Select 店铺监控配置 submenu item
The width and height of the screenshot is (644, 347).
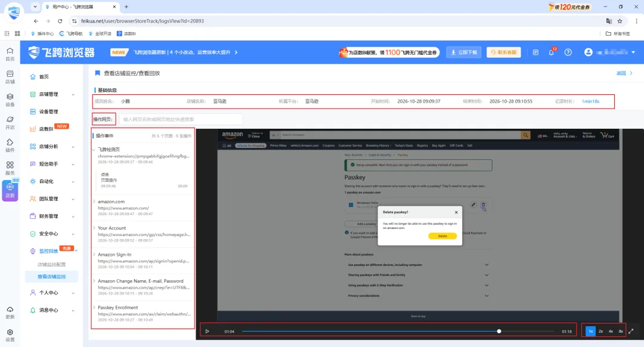point(51,265)
